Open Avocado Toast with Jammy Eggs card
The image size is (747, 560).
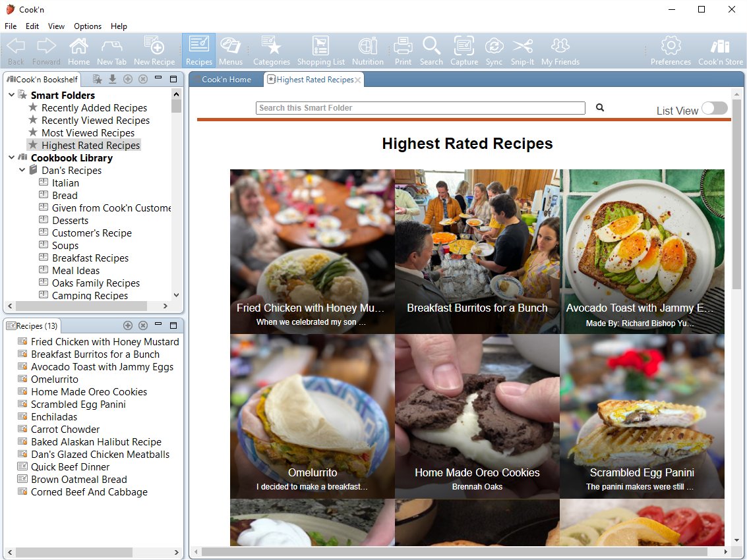642,252
